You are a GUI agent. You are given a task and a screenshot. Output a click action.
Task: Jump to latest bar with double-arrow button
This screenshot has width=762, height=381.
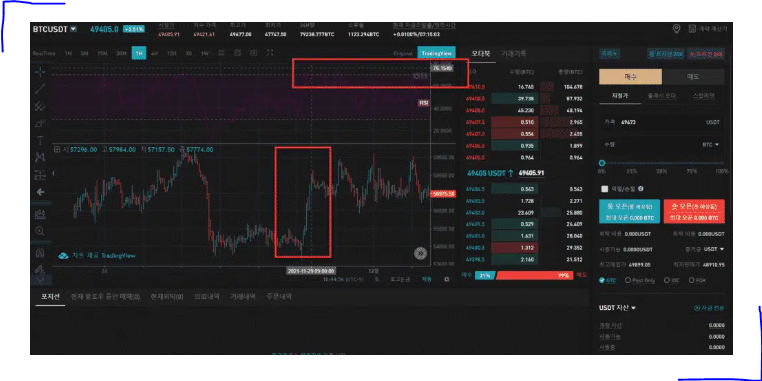[x=420, y=253]
